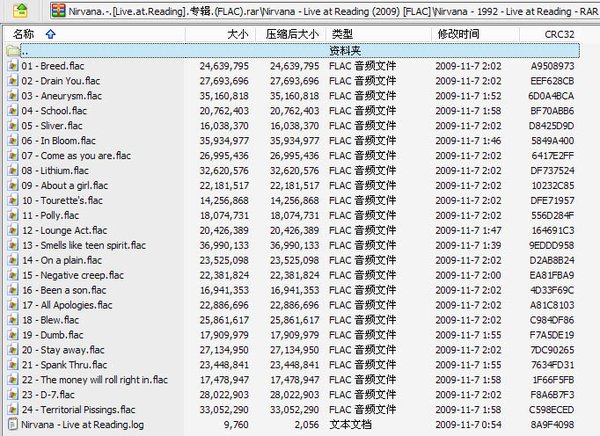Sort by the 大小 column header
600x436 pixels.
pyautogui.click(x=220, y=34)
